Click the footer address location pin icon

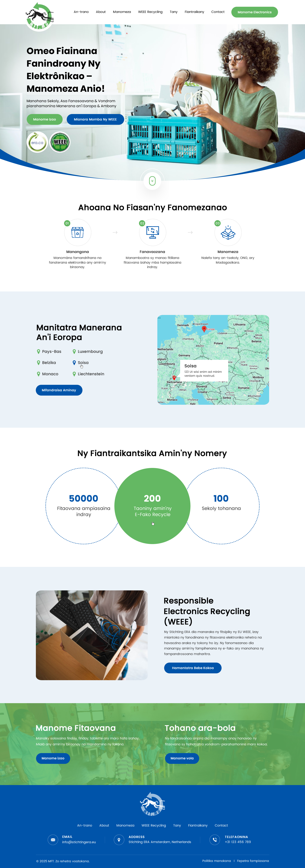(119, 840)
